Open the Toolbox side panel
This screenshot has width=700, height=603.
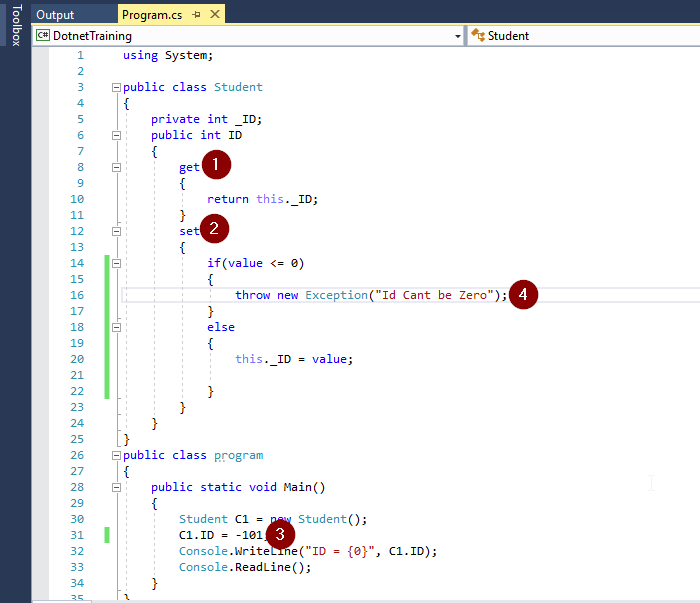coord(16,25)
